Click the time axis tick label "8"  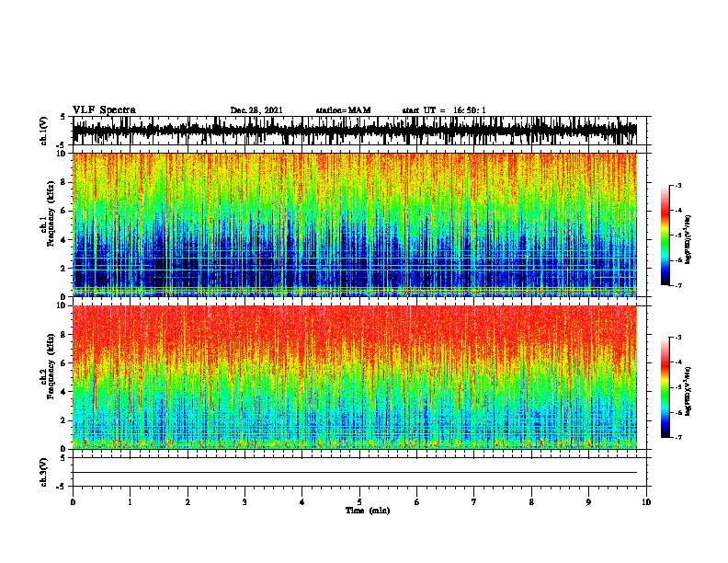tap(531, 502)
